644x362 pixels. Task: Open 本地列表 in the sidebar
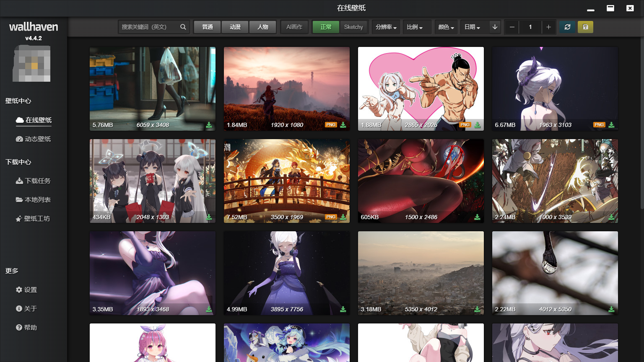coord(34,199)
